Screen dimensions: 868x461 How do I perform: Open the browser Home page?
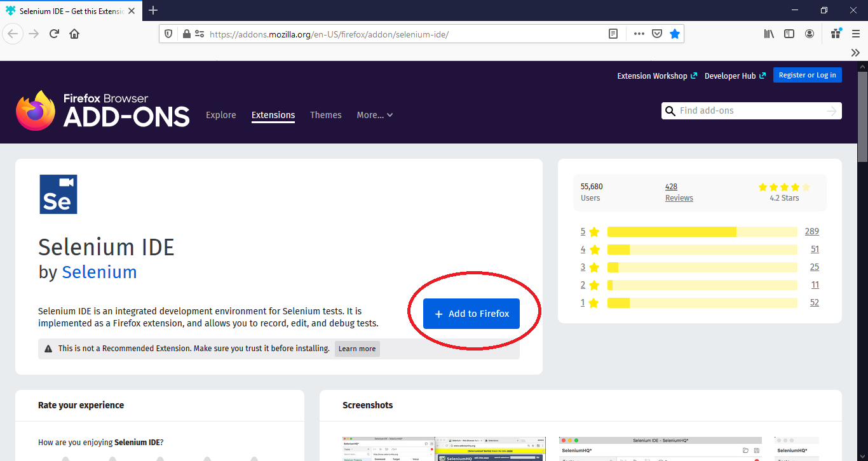tap(74, 34)
